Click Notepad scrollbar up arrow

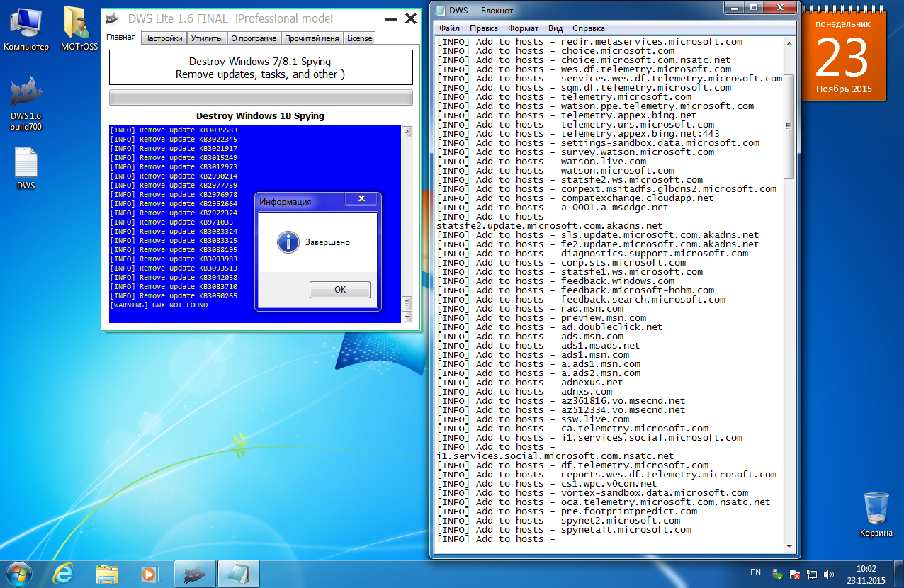coord(789,43)
